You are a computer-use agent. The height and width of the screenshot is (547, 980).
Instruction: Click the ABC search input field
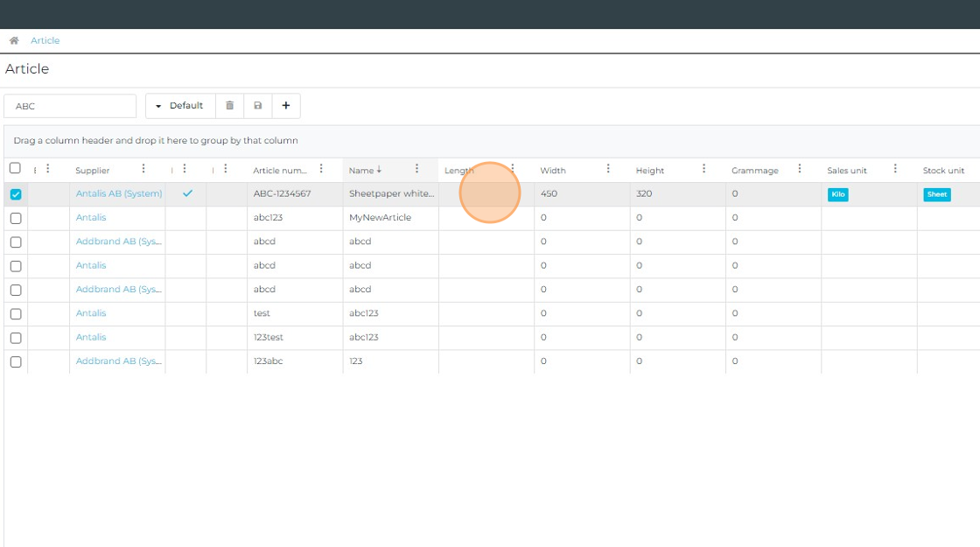click(70, 106)
